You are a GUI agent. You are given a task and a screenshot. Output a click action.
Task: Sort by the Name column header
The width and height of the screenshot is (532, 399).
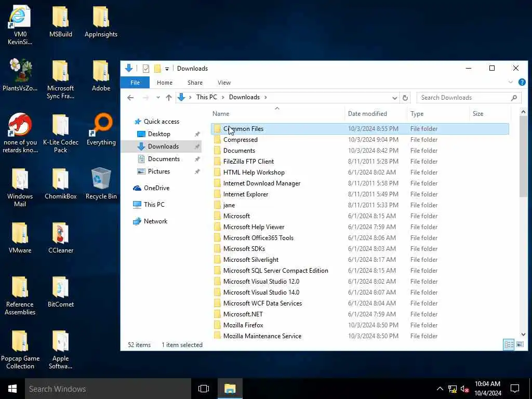pyautogui.click(x=277, y=114)
